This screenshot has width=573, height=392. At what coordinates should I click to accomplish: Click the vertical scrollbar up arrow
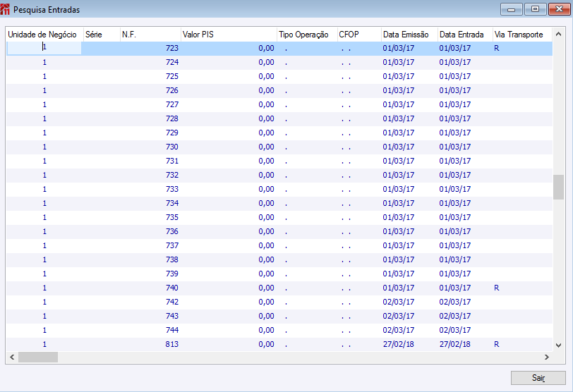click(558, 35)
